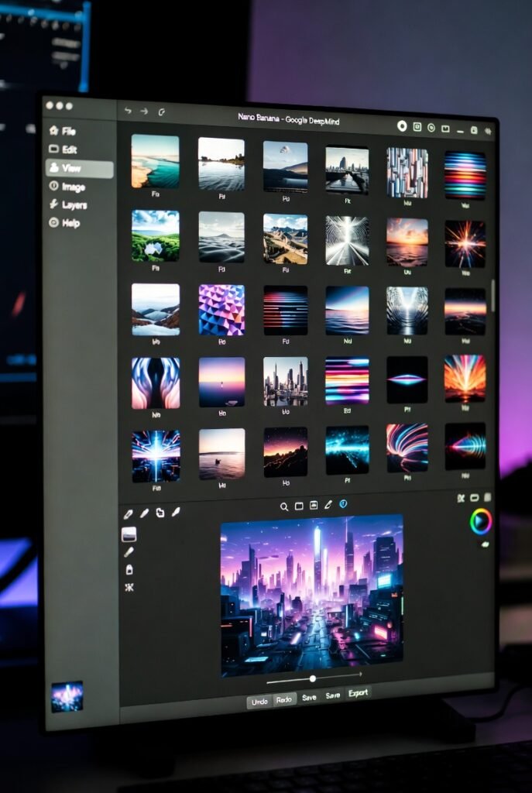The height and width of the screenshot is (793, 532).
Task: Open the Layers menu in the sidebar
Action: click(x=67, y=204)
